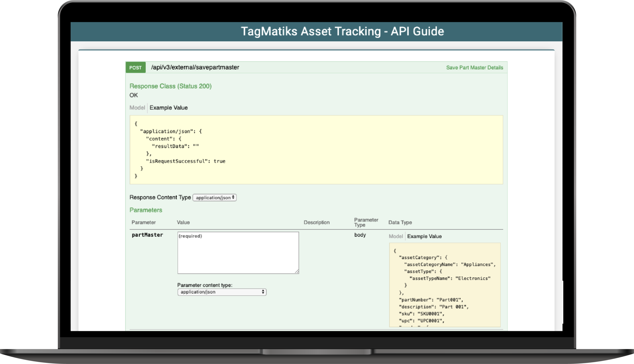Click the Save Part Master Details link
Screen dimensions: 634x364
pyautogui.click(x=474, y=67)
